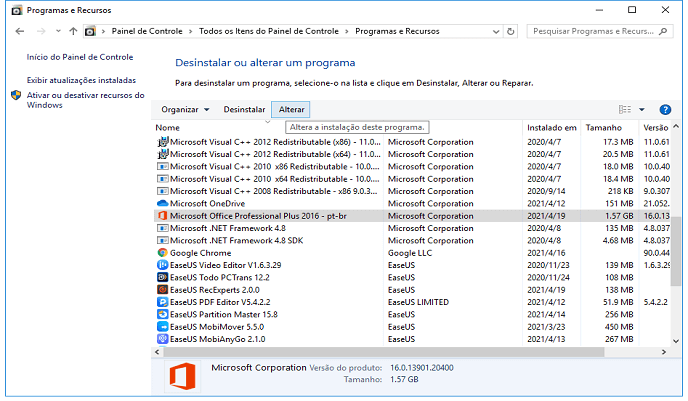Viewport: 688px width, 401px height.
Task: Click the EaseUS PDF Editor icon
Action: click(162, 302)
